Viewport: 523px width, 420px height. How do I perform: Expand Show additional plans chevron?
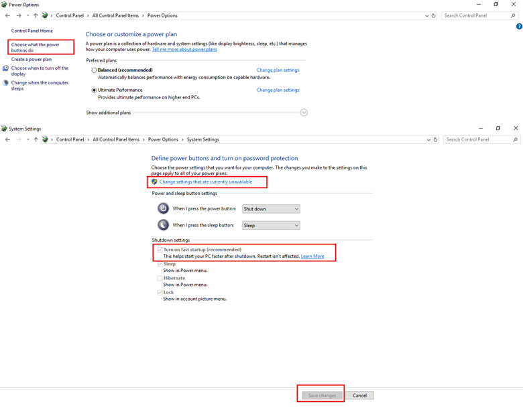click(304, 113)
